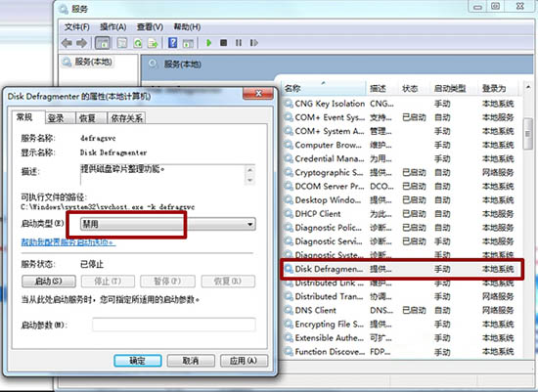The image size is (538, 392).
Task: Sort by the 状态 column header
Action: pyautogui.click(x=414, y=88)
